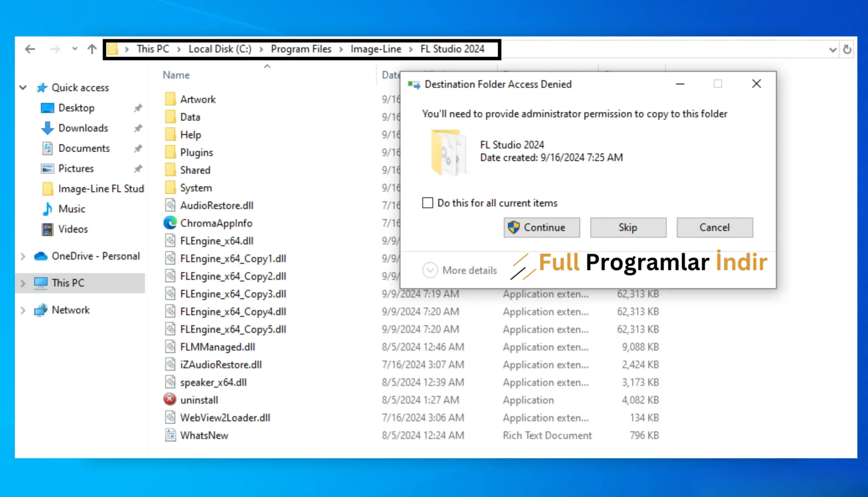Image resolution: width=868 pixels, height=497 pixels.
Task: Select the Help folder icon
Action: pyautogui.click(x=170, y=134)
